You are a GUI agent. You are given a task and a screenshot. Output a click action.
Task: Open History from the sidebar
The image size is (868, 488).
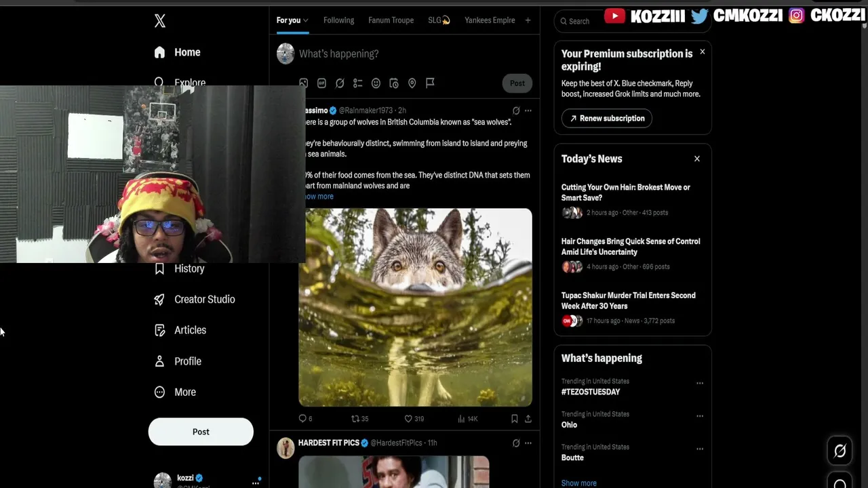[x=180, y=268]
